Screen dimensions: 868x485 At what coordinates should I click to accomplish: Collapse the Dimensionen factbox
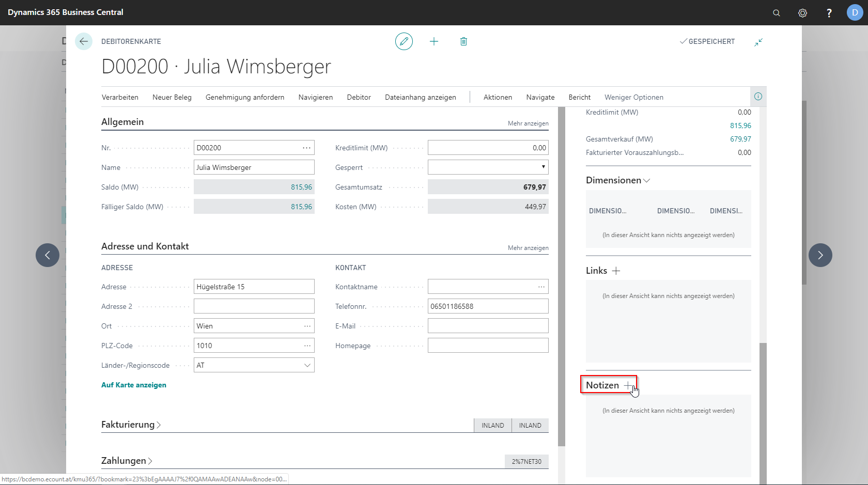(618, 180)
